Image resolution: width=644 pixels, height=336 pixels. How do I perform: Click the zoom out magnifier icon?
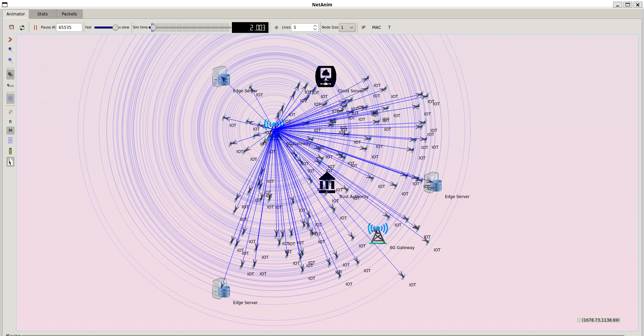[10, 60]
